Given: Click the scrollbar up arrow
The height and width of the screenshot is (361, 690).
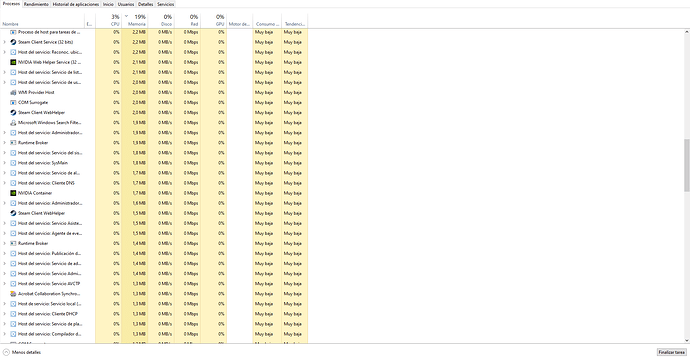Looking at the screenshot, I should point(686,32).
